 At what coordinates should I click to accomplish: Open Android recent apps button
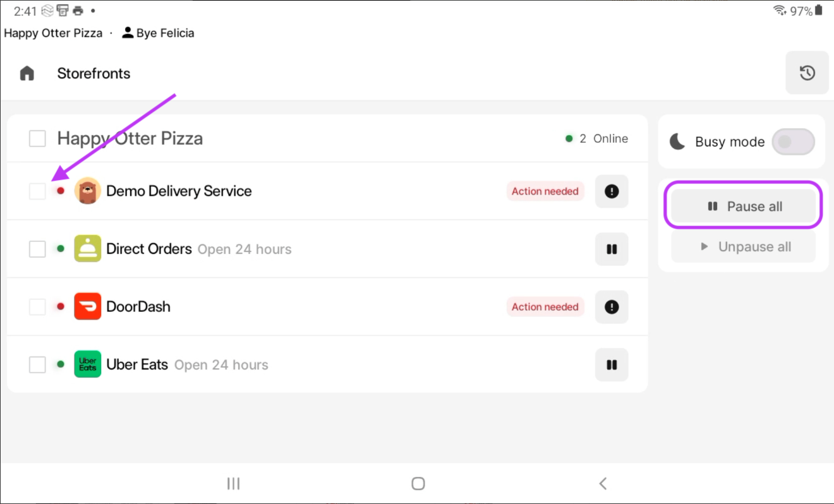coord(233,484)
